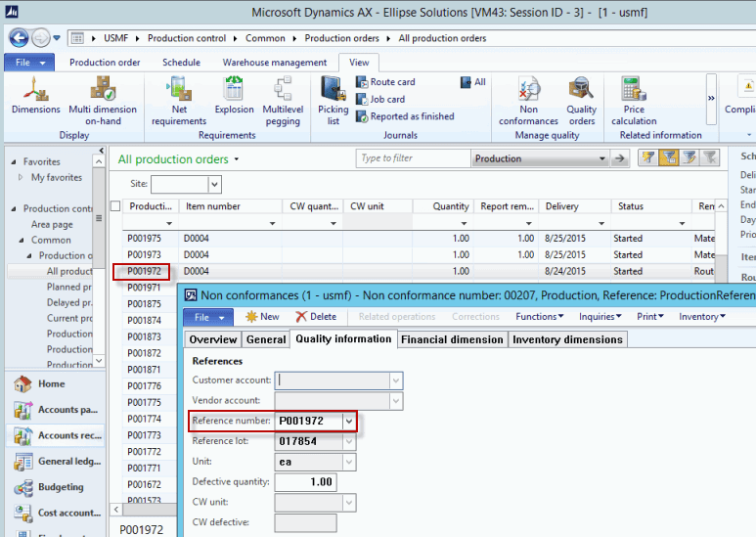The image size is (756, 537).
Task: Click the first filter icon beside search
Action: click(648, 157)
